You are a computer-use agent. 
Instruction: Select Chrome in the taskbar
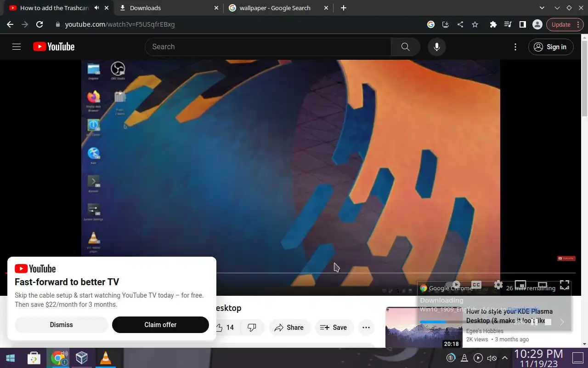(58, 358)
